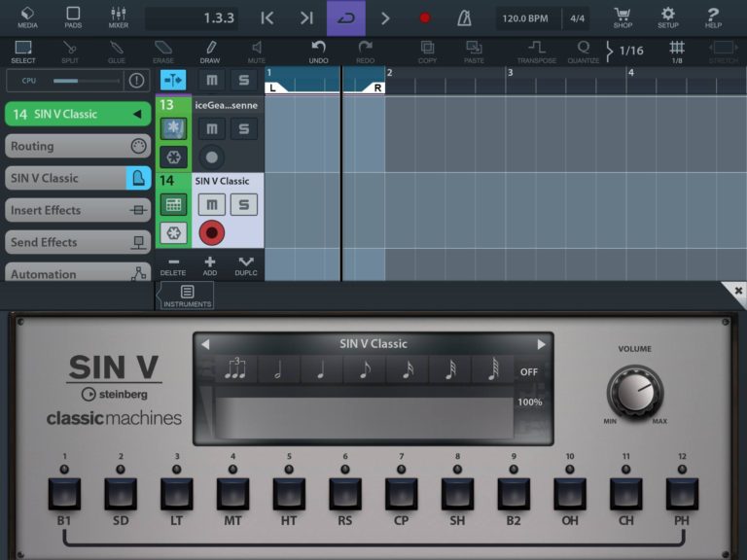This screenshot has width=747, height=560.
Task: Jump to left locator
Action: 267,18
